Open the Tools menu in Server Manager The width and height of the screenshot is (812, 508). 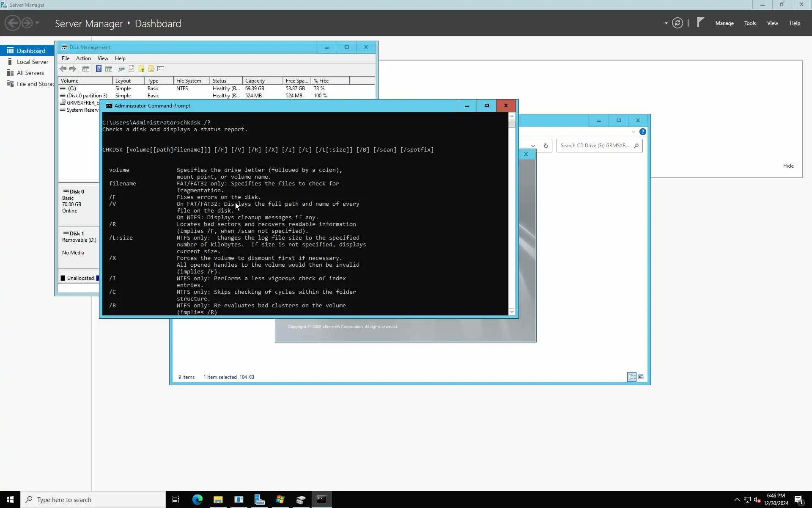750,23
